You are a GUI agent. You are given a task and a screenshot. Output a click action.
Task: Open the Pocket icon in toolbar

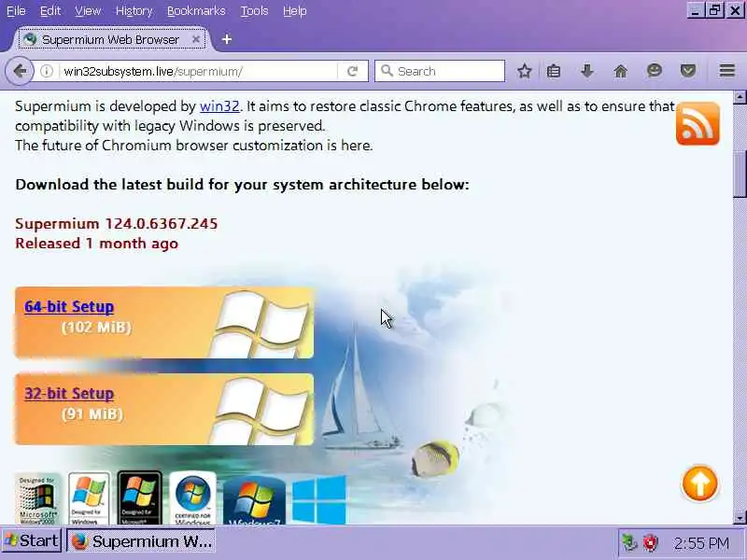click(688, 72)
